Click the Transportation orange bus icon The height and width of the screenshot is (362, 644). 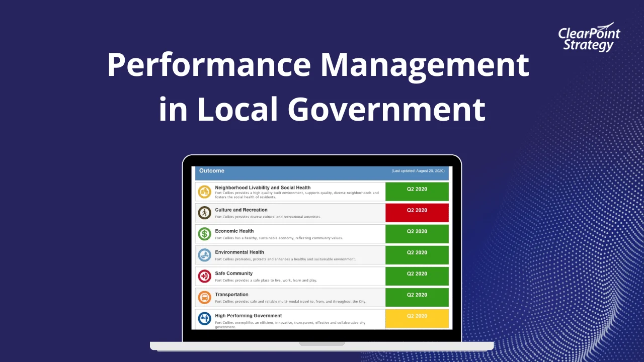click(204, 297)
